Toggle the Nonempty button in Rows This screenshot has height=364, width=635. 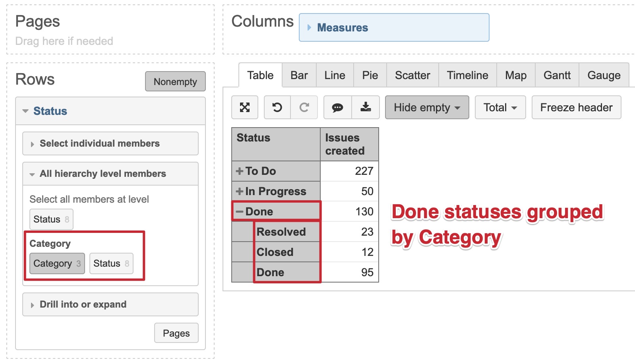click(175, 81)
